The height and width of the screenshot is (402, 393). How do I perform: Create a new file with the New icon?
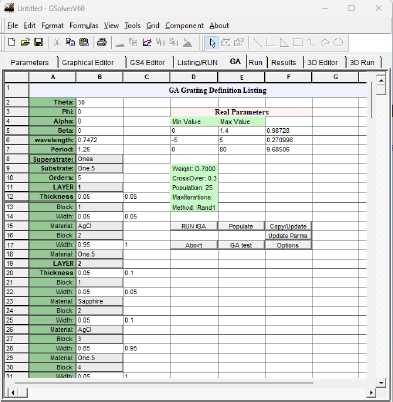coord(12,42)
